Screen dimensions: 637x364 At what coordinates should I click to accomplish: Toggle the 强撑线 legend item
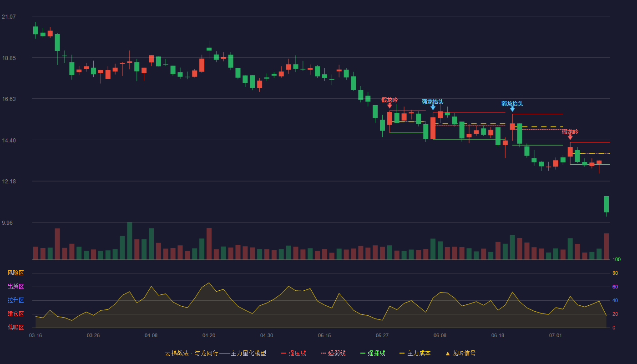pyautogui.click(x=373, y=353)
